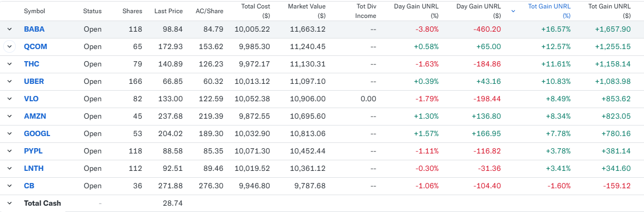Click GOOGL's total gain +780.16

coord(616,134)
